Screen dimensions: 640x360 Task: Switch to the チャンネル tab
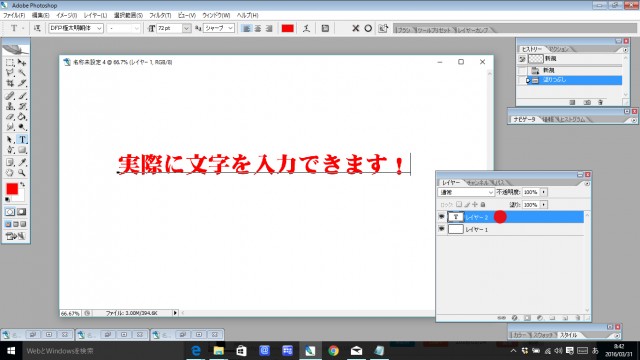478,182
